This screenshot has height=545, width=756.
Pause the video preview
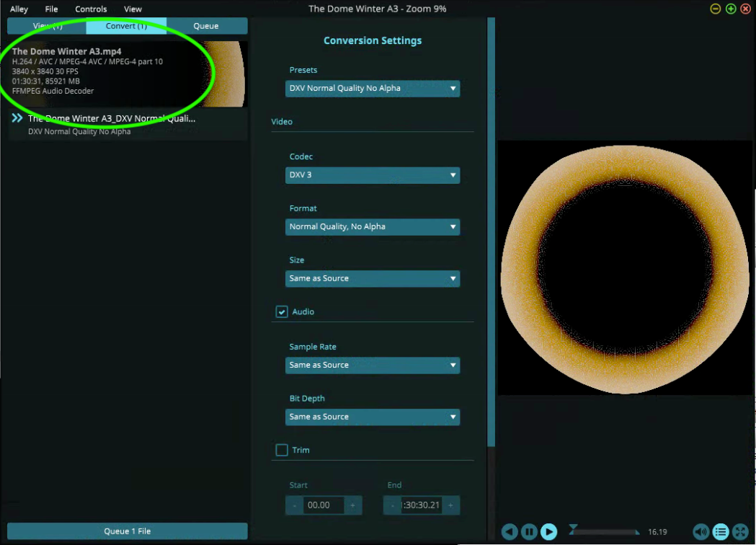tap(529, 532)
